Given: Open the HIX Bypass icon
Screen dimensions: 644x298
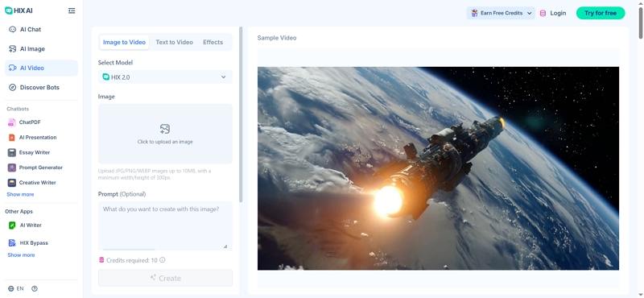Looking at the screenshot, I should tap(12, 243).
